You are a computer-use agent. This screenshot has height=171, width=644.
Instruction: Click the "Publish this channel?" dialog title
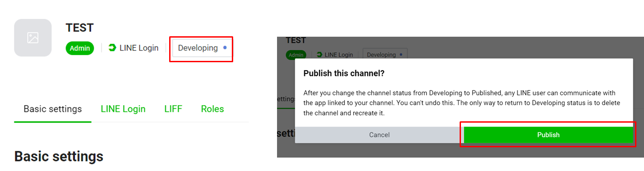pos(344,73)
